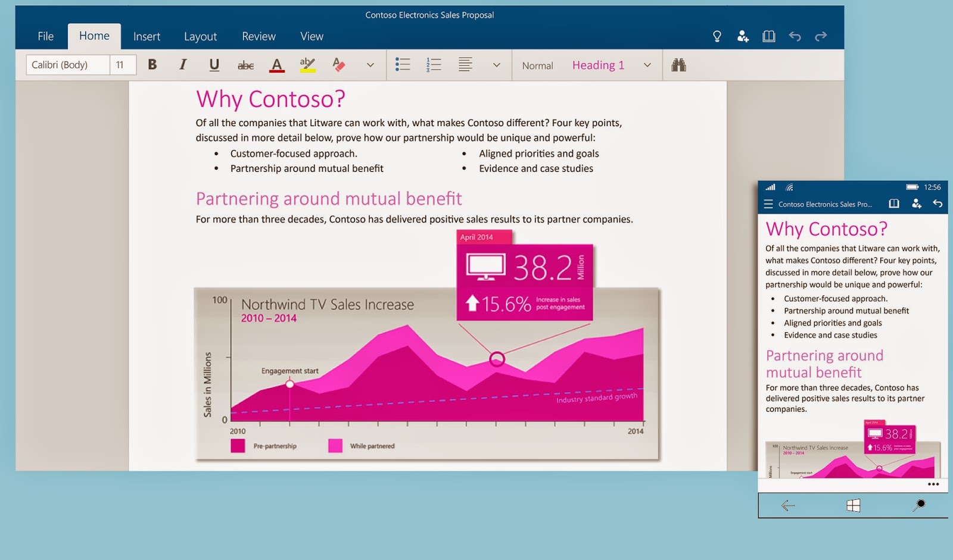Tap the phone battery status icon
This screenshot has height=560, width=953.
(912, 187)
